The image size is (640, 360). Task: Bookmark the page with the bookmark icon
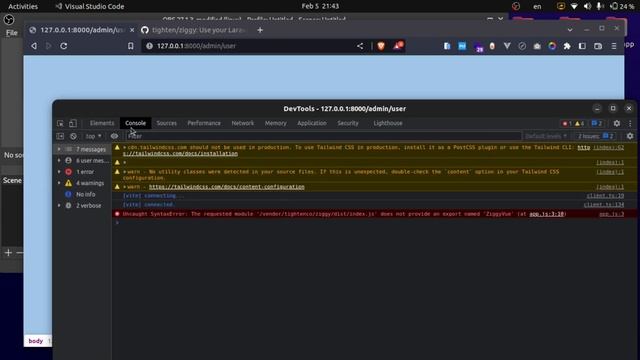click(131, 46)
